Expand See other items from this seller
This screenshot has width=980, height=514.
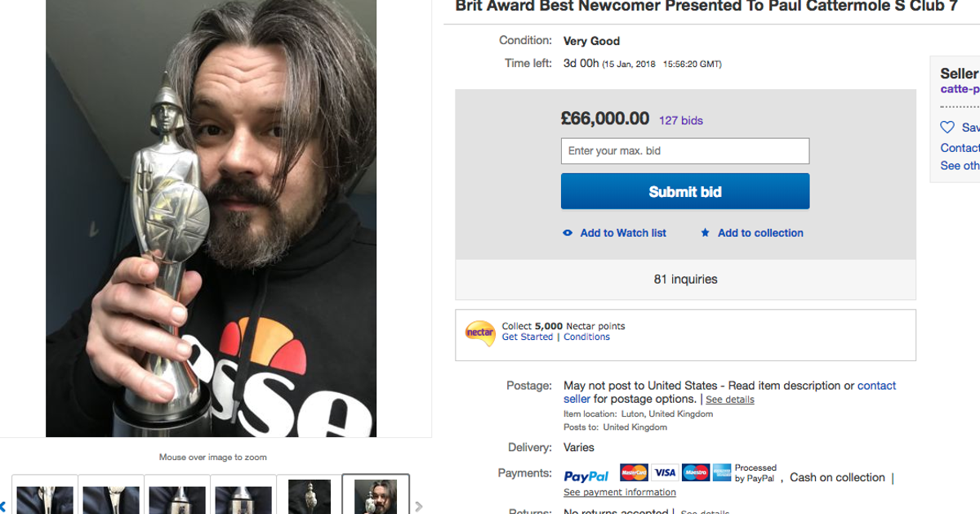click(x=959, y=165)
